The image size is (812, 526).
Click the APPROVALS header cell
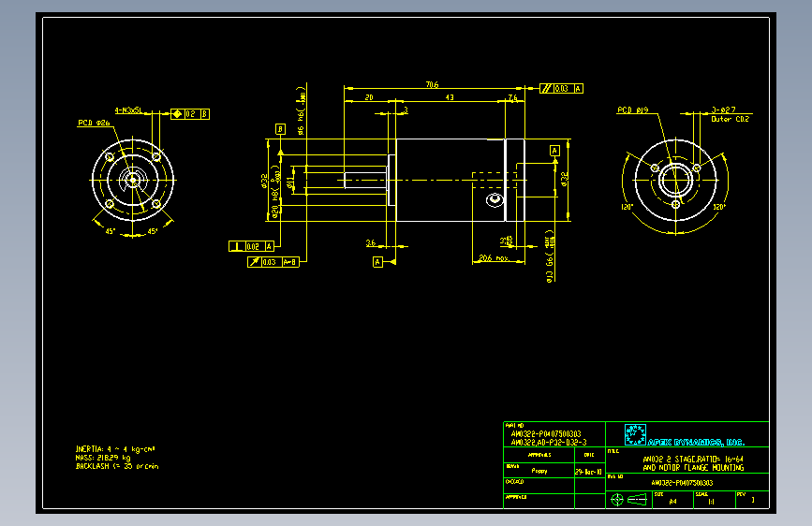[539, 455]
